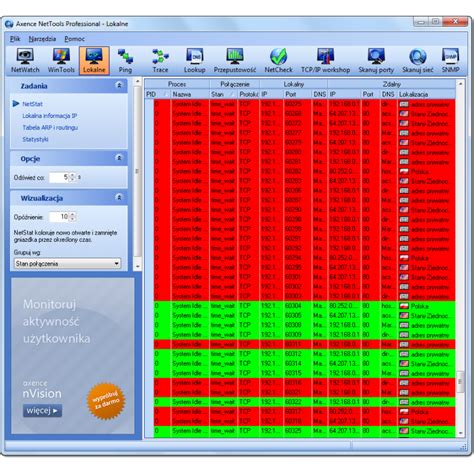This screenshot has width=474, height=474.
Task: Launch the Ping tool
Action: (125, 60)
